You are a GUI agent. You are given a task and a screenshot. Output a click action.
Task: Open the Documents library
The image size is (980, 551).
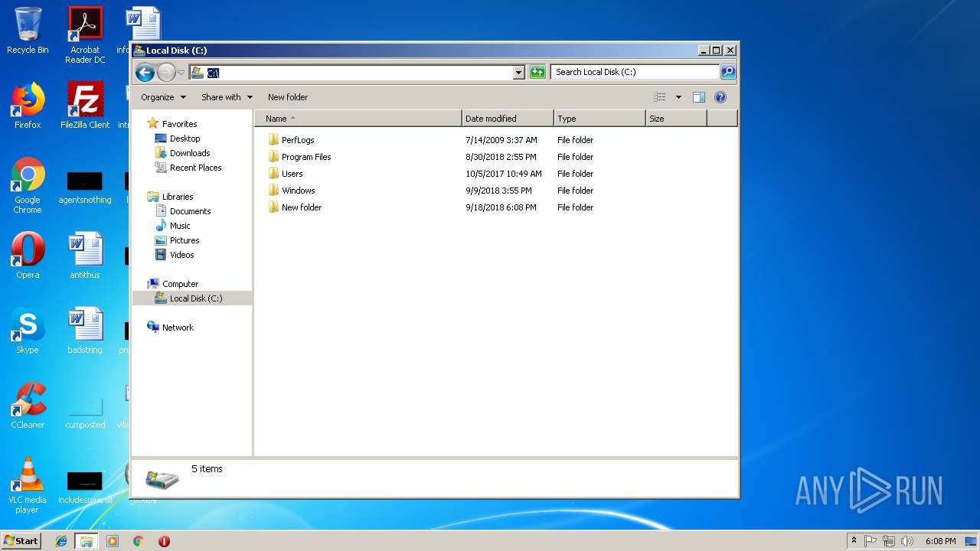[x=183, y=211]
